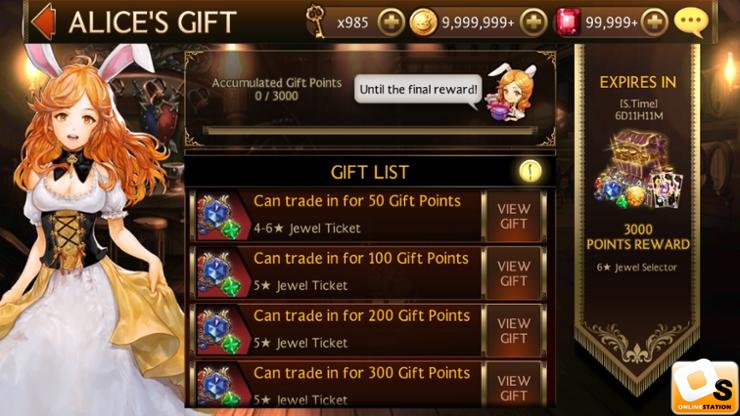Screen dimensions: 740x416
Task: Tap the orange back arrow
Action: 44,22
